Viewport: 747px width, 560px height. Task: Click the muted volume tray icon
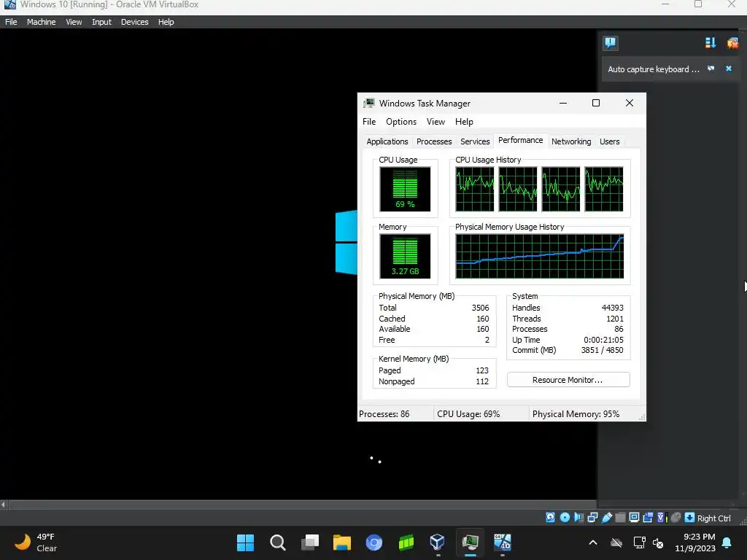pyautogui.click(x=658, y=542)
